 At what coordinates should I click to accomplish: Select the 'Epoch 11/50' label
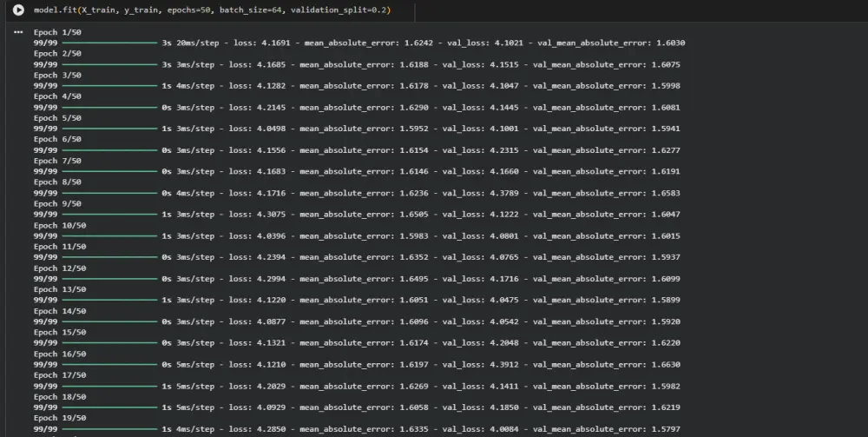pyautogui.click(x=60, y=247)
